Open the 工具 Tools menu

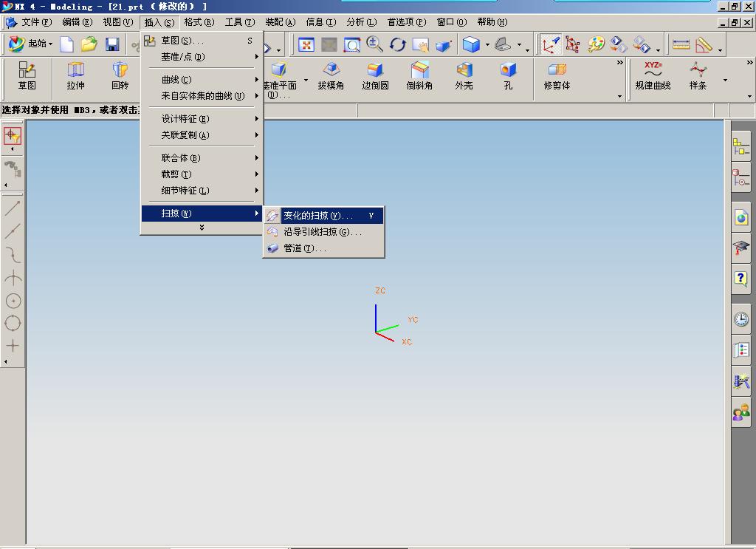coord(240,22)
